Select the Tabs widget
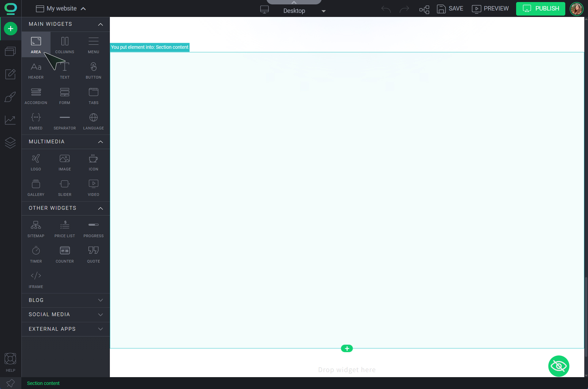 pyautogui.click(x=94, y=96)
